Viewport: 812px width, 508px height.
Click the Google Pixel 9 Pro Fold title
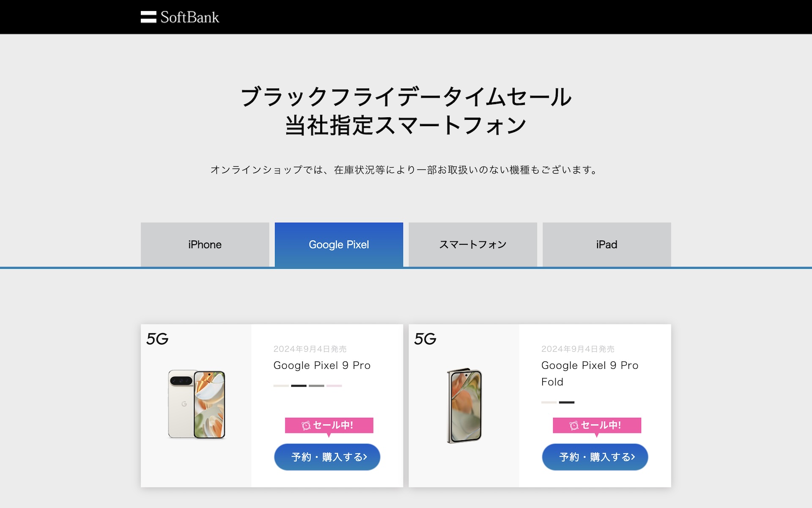point(590,373)
